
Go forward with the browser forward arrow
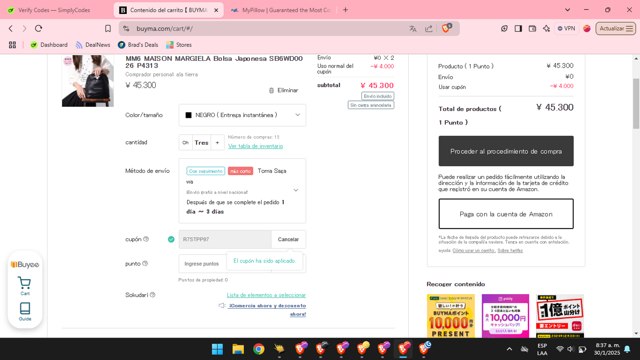(x=24, y=29)
